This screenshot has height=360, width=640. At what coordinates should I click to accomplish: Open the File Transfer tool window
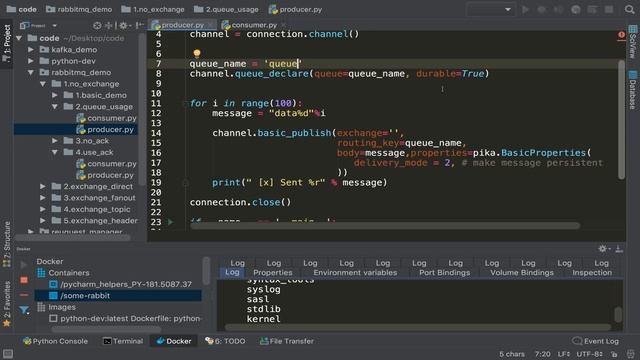tap(287, 341)
